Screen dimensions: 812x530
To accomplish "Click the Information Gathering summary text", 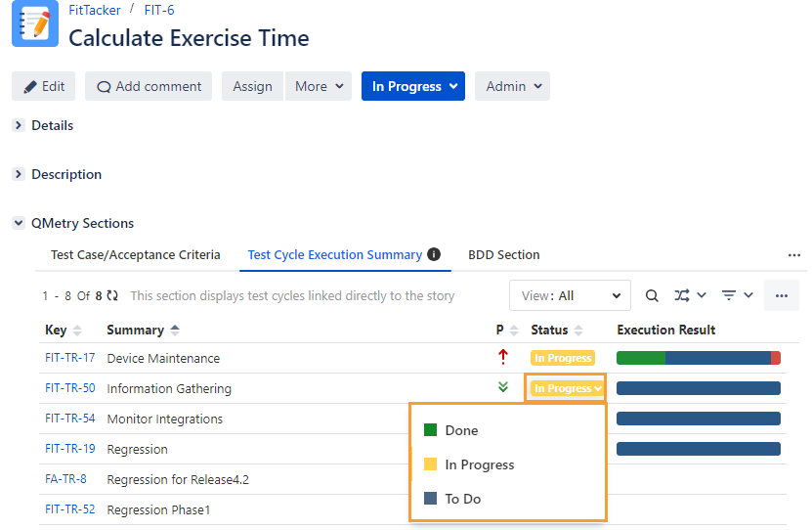I will tap(169, 388).
